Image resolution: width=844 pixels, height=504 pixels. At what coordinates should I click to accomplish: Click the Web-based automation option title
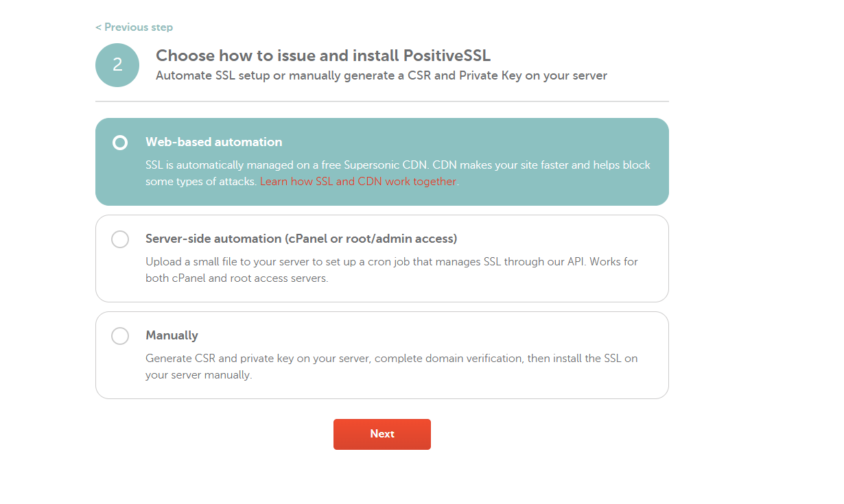(x=213, y=142)
